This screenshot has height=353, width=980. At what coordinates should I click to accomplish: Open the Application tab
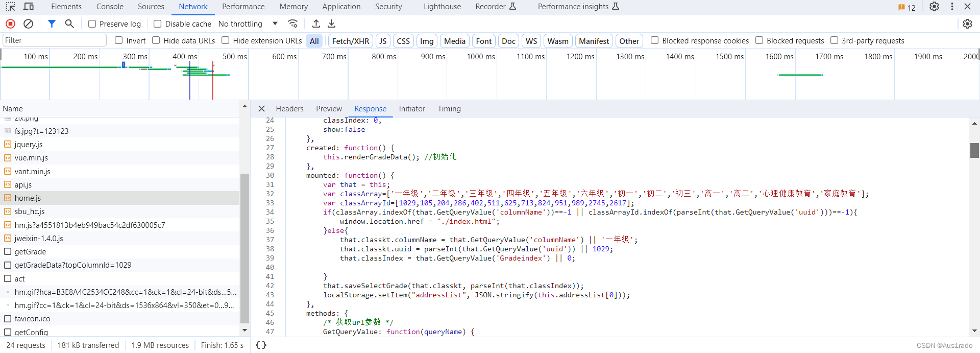tap(341, 7)
